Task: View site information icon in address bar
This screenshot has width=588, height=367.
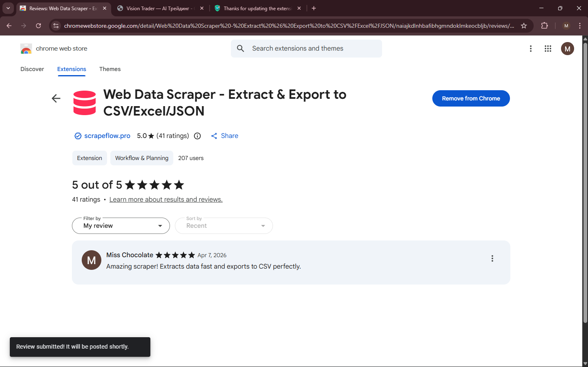Action: tap(56, 26)
